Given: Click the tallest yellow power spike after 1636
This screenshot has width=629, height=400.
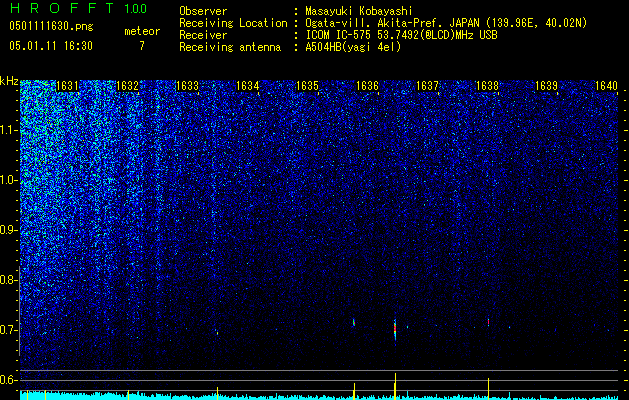Looking at the screenshot, I should [x=395, y=386].
